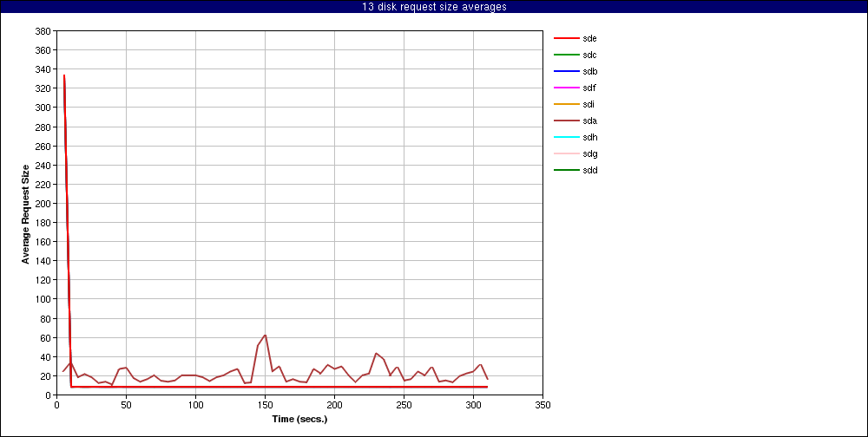This screenshot has height=437, width=868.
Task: Click the 350 tick on the Time axis
Action: click(x=543, y=405)
